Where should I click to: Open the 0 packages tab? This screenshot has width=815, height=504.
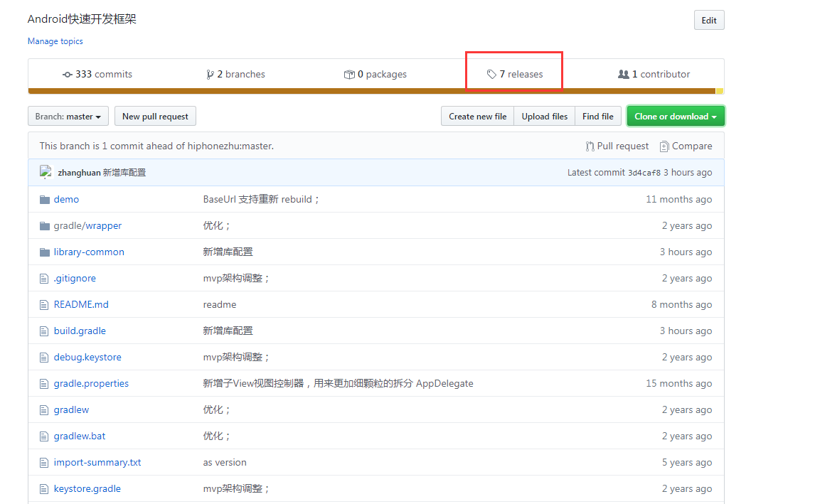tap(375, 75)
